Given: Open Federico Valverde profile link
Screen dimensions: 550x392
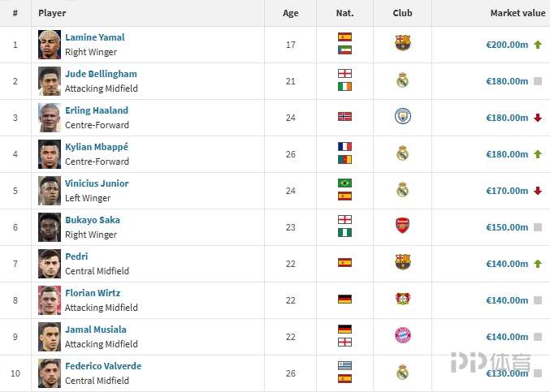Looking at the screenshot, I should click(103, 366).
